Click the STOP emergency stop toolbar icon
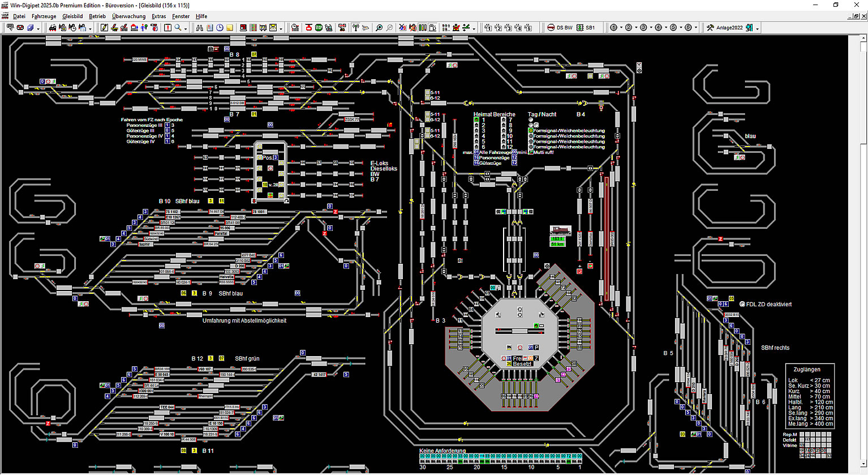Screen dimensions: 868x475 point(319,28)
